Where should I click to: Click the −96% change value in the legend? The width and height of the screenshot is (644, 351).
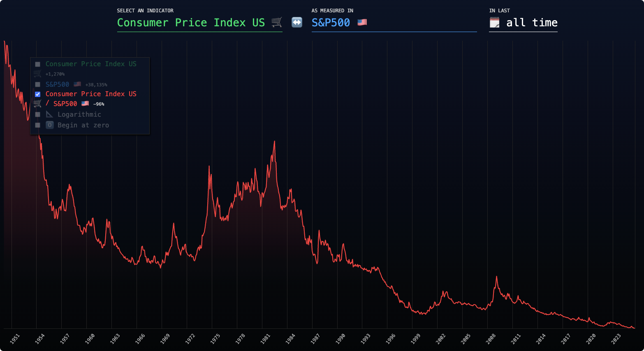[x=99, y=104]
